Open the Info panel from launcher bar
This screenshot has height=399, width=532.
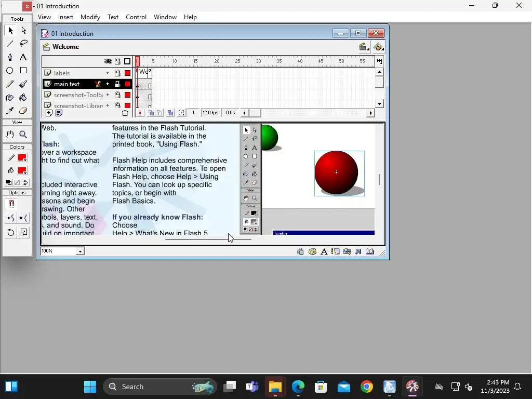coord(300,251)
